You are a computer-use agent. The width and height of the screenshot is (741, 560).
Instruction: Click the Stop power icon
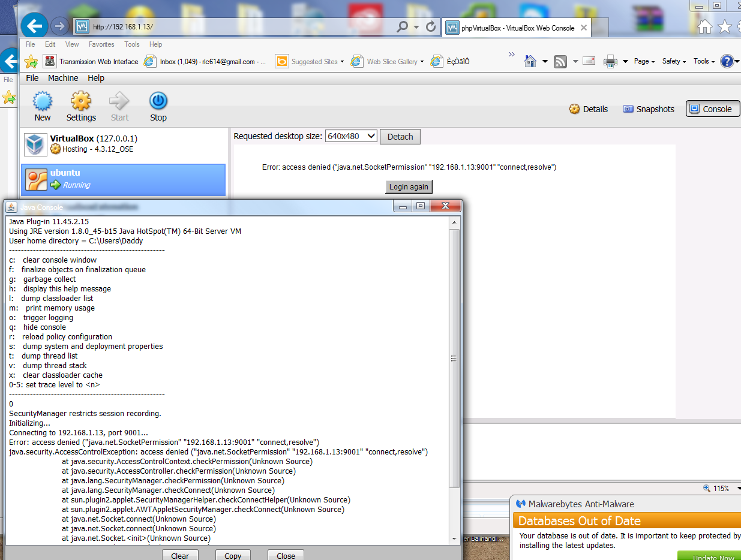(x=158, y=107)
